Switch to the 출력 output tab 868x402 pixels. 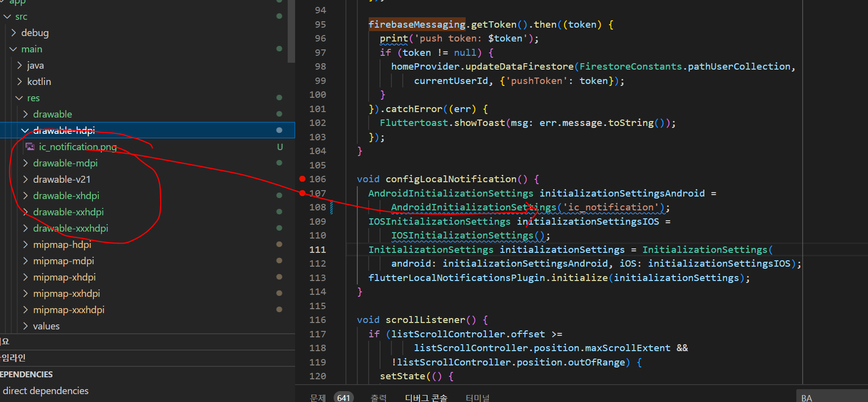coord(379,398)
